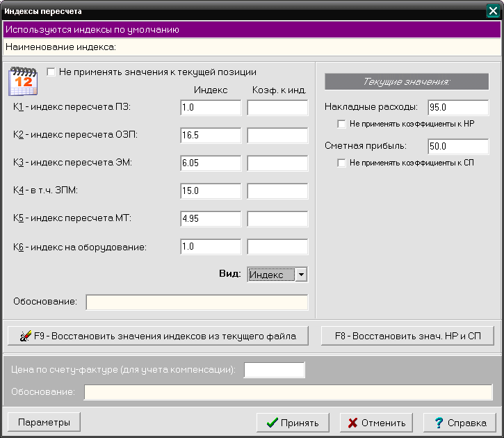The image size is (504, 438).
Task: Enable 'Не применять значения к текущей позиции' checkbox
Action: (51, 72)
